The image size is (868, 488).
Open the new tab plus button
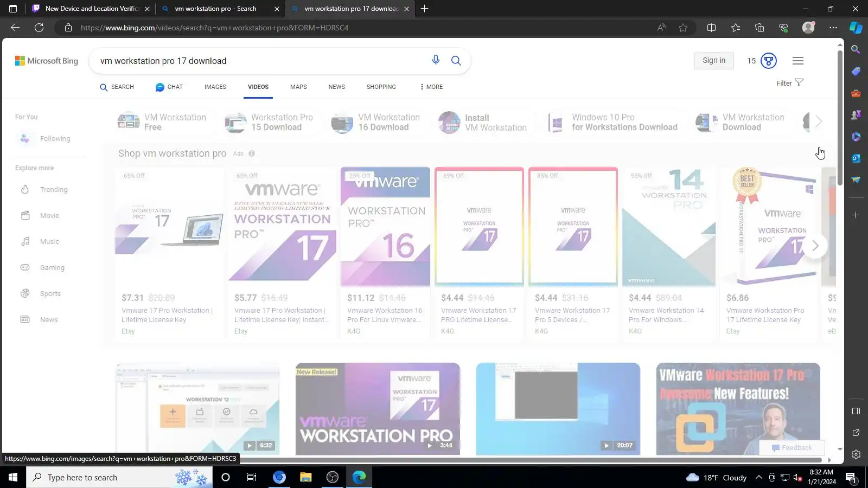coord(424,9)
